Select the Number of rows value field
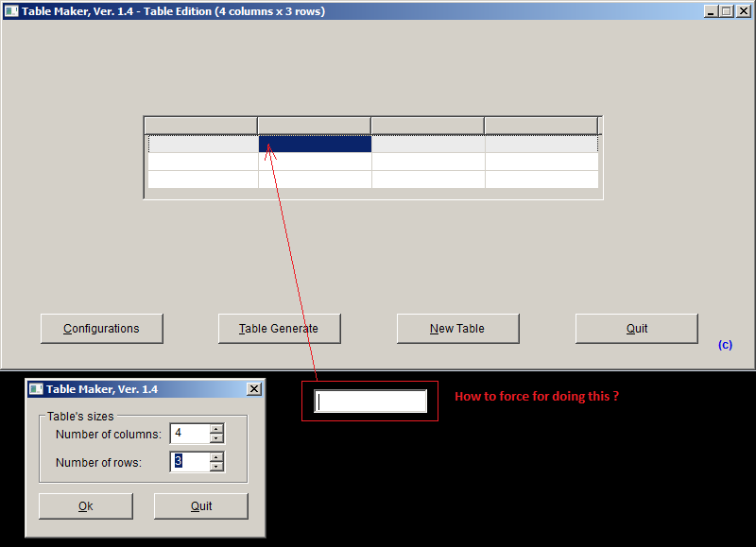Viewport: 756px width, 547px height. [189, 461]
